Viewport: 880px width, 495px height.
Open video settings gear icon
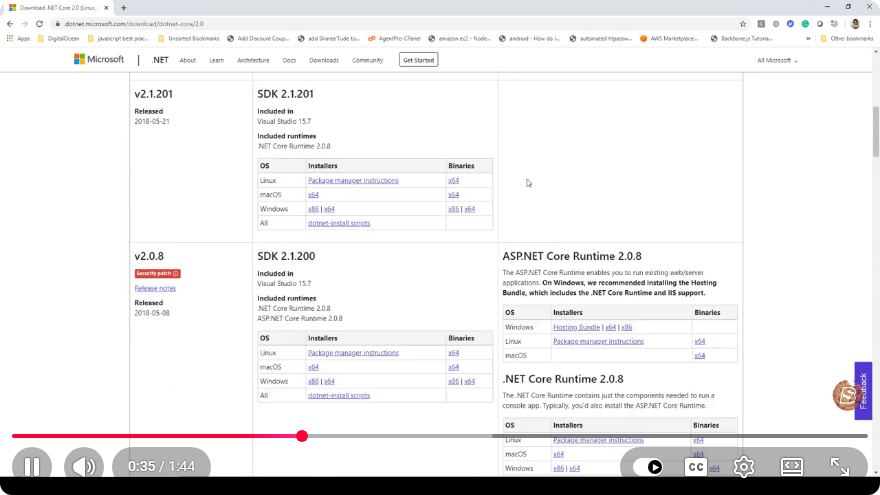[x=744, y=467]
